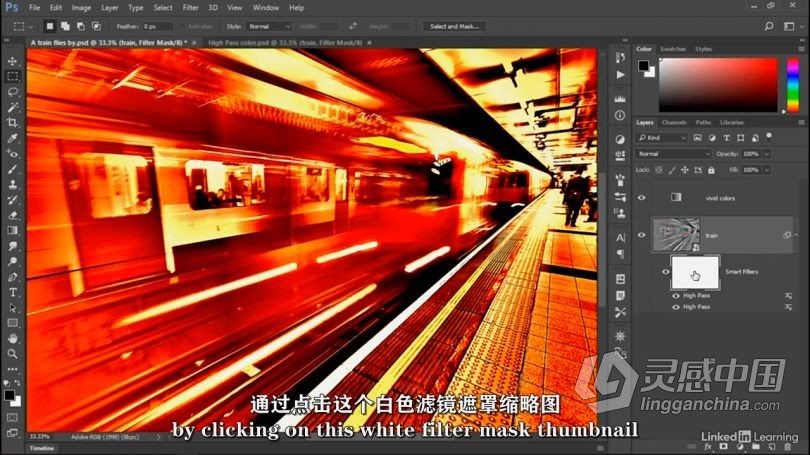Select the Clone Stamp tool
This screenshot has width=810, height=455.
(x=12, y=184)
